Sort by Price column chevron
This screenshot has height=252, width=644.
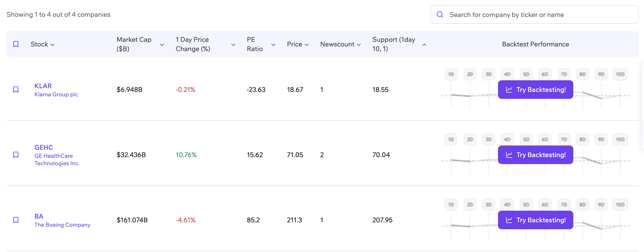[307, 45]
